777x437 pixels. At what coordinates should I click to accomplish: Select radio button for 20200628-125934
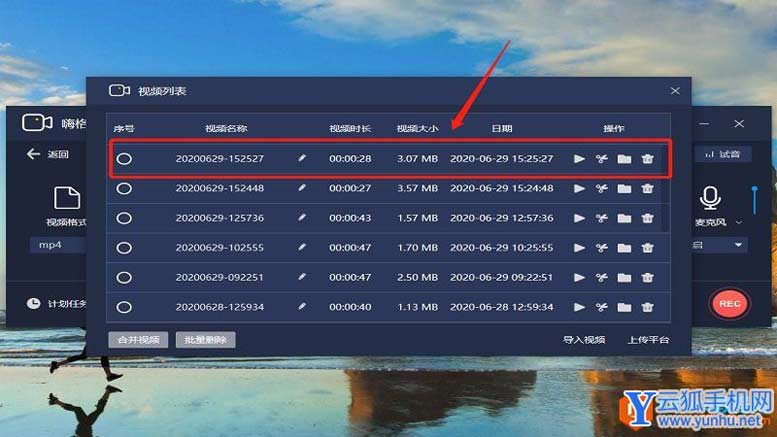(x=124, y=307)
